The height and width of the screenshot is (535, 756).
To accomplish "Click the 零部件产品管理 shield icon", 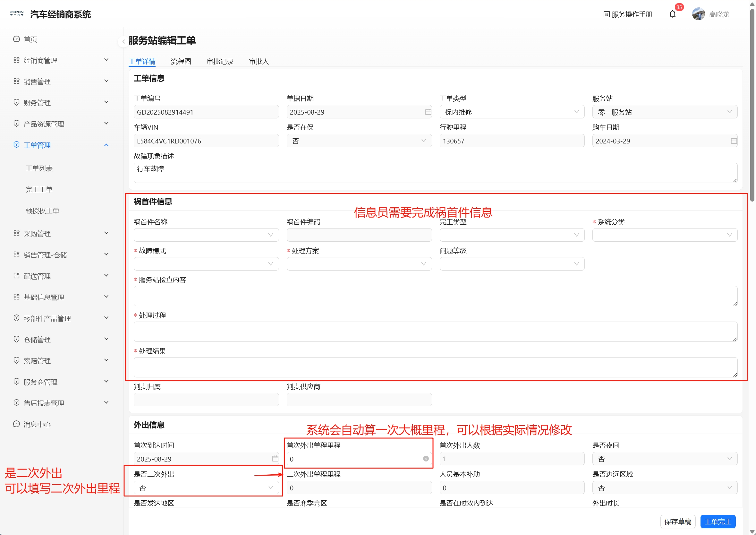I will [16, 318].
